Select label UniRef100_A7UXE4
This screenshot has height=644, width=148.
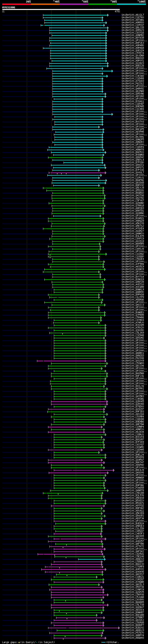click(x=133, y=229)
